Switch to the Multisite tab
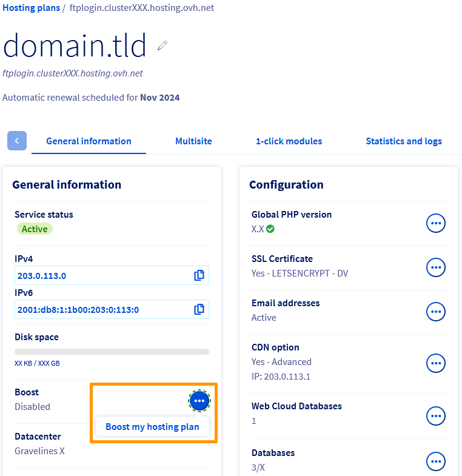Image resolution: width=462 pixels, height=476 pixels. pyautogui.click(x=193, y=141)
